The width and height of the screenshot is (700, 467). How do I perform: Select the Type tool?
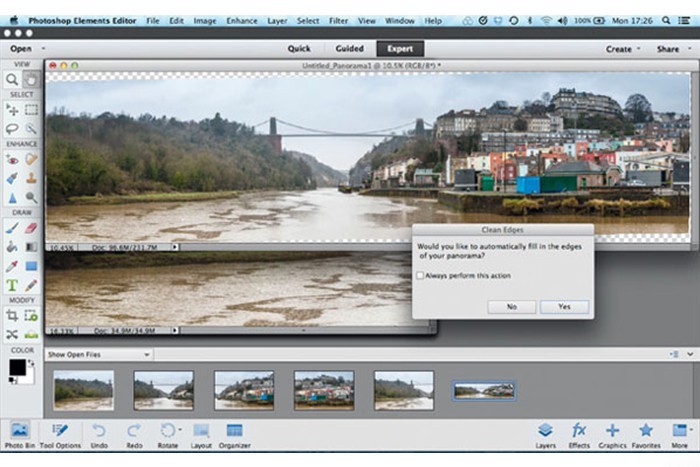[12, 286]
